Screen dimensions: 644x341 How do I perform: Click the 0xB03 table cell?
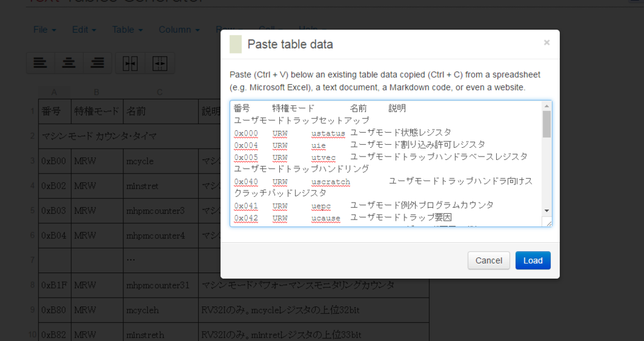click(55, 211)
